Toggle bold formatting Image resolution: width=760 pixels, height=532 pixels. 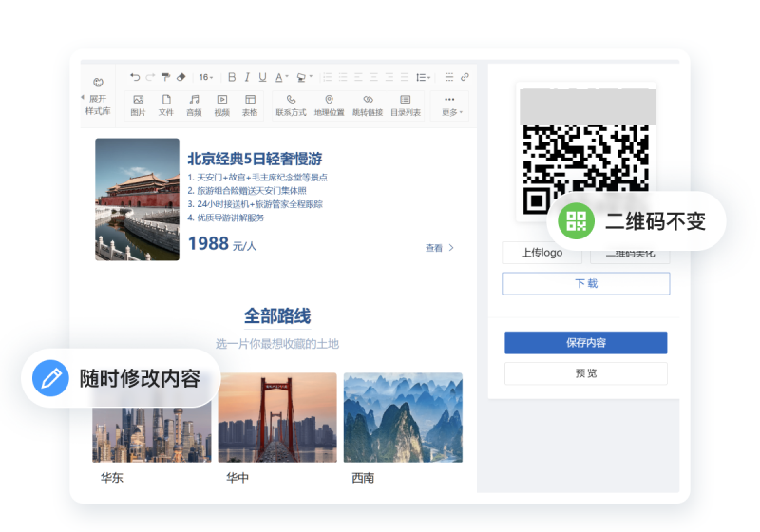[232, 77]
